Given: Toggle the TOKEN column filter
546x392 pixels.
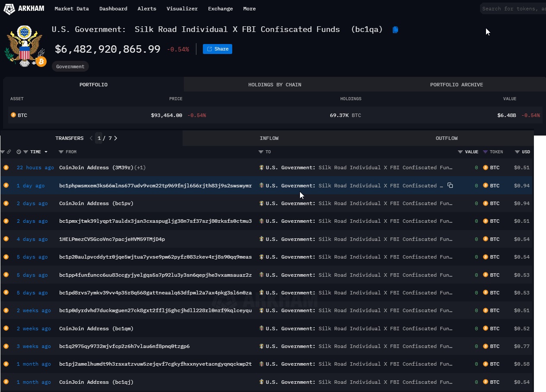Looking at the screenshot, I should tap(485, 152).
